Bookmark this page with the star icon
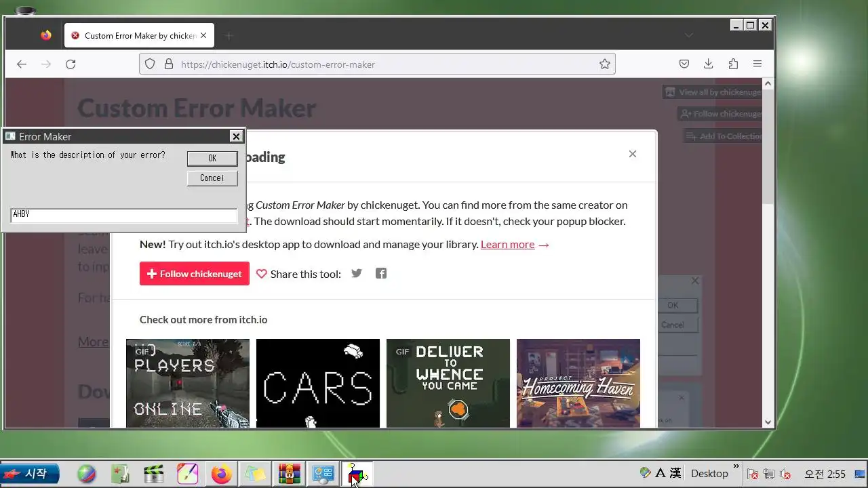This screenshot has height=488, width=868. [605, 64]
